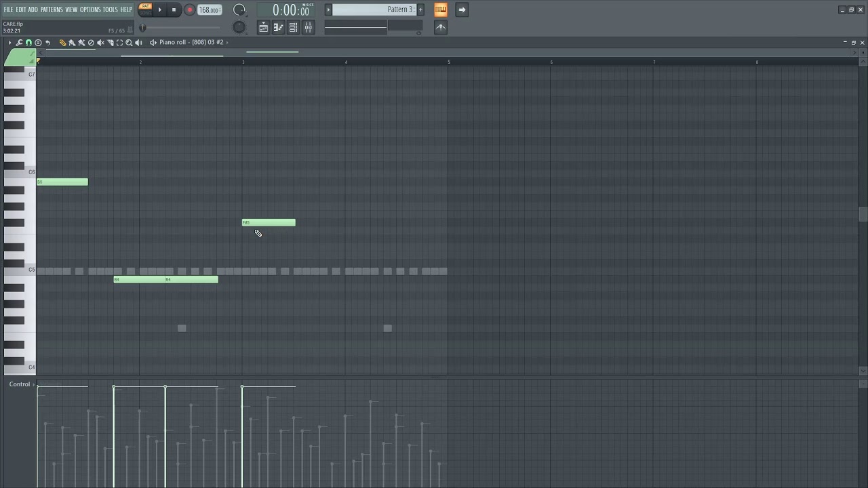Open the Pattern 3 dropdown
This screenshot has width=868, height=488.
(374, 9)
